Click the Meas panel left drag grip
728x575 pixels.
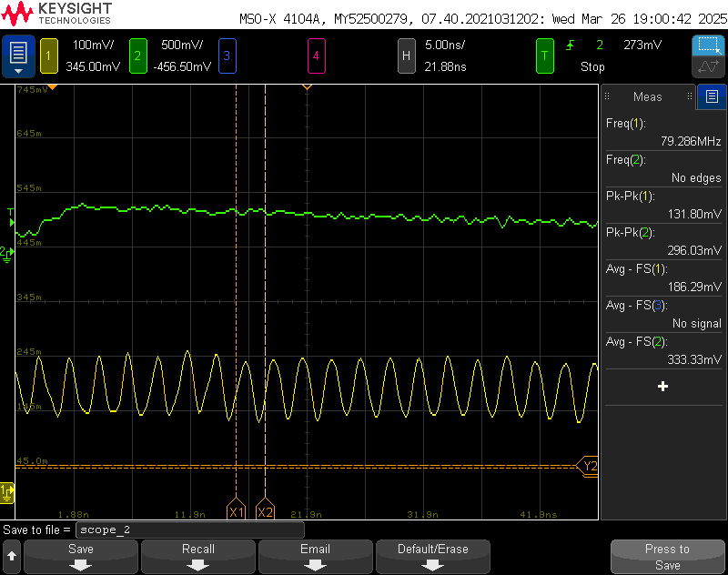[x=607, y=96]
